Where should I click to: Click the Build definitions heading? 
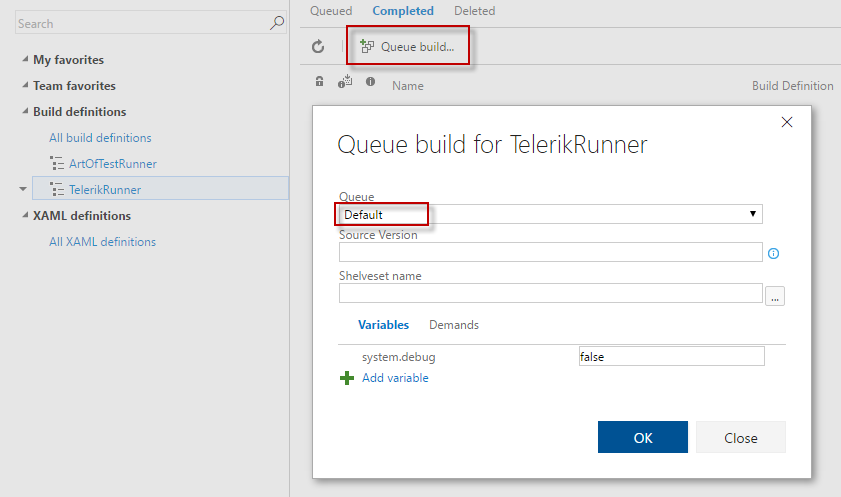[x=80, y=112]
